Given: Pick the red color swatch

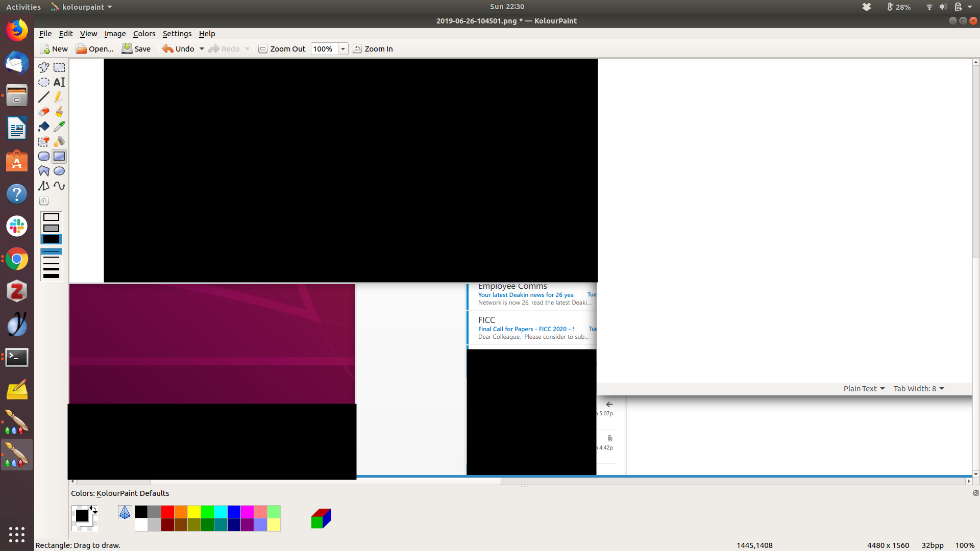Looking at the screenshot, I should 167,512.
